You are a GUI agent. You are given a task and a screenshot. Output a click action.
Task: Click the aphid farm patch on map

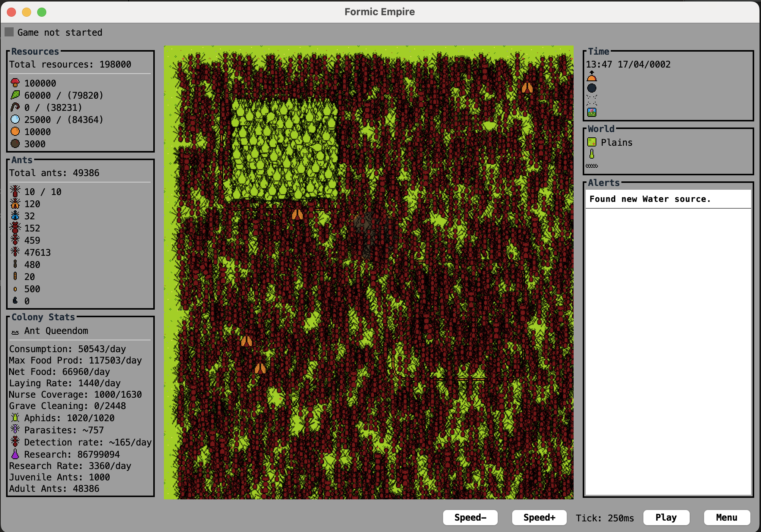click(284, 149)
